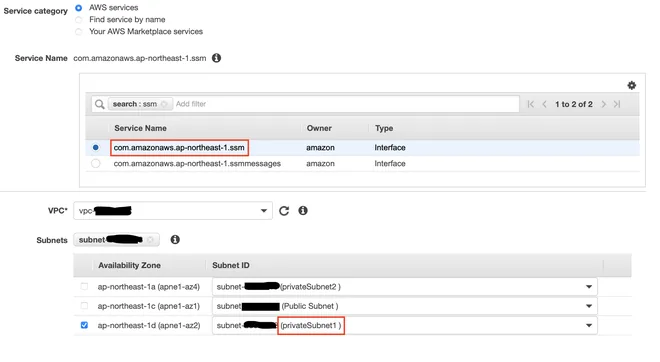Screen dimensions: 660x362
Task: Select Your AWS Marketplace services option
Action: click(x=78, y=32)
